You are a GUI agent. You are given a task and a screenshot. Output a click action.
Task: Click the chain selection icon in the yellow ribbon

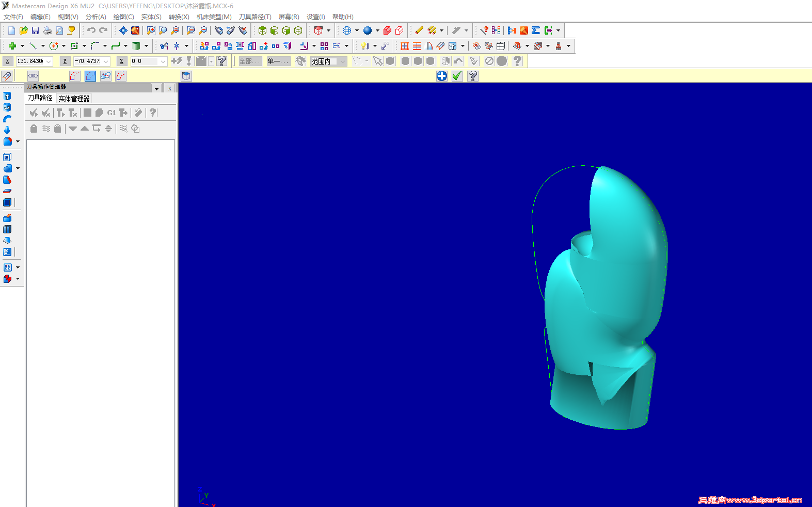[33, 76]
